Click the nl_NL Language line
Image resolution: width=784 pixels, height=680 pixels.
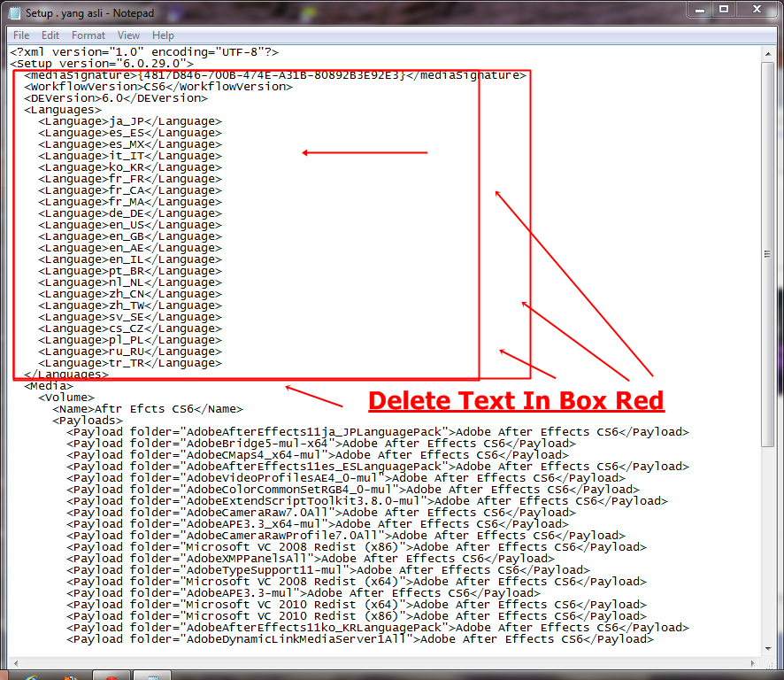(129, 282)
